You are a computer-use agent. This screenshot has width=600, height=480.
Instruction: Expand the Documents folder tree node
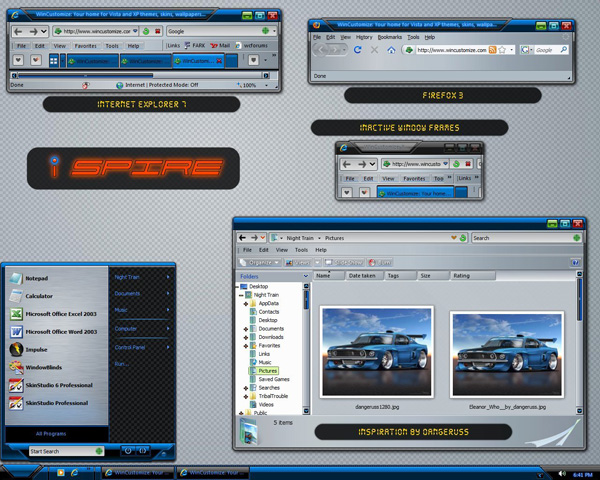point(246,329)
